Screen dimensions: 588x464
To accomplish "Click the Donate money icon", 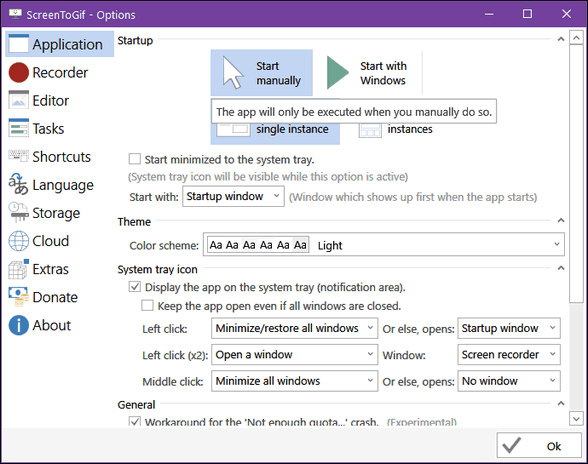I will pyautogui.click(x=18, y=297).
